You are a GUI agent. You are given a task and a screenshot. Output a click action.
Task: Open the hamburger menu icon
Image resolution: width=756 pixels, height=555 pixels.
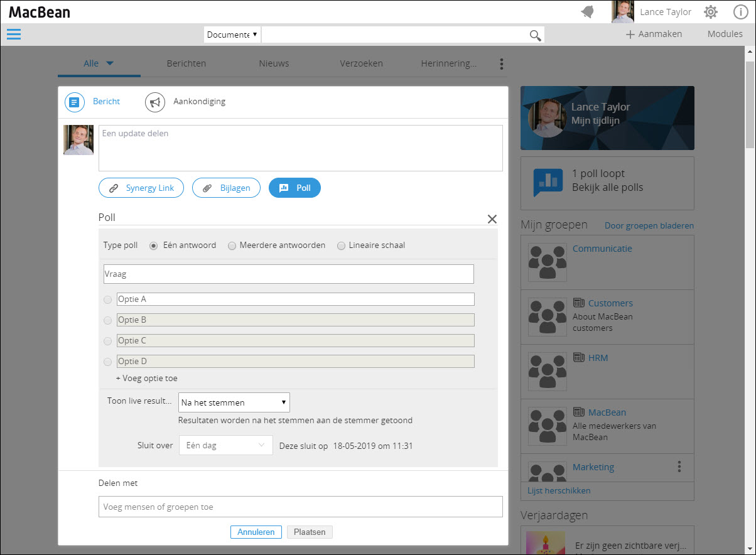tap(14, 35)
